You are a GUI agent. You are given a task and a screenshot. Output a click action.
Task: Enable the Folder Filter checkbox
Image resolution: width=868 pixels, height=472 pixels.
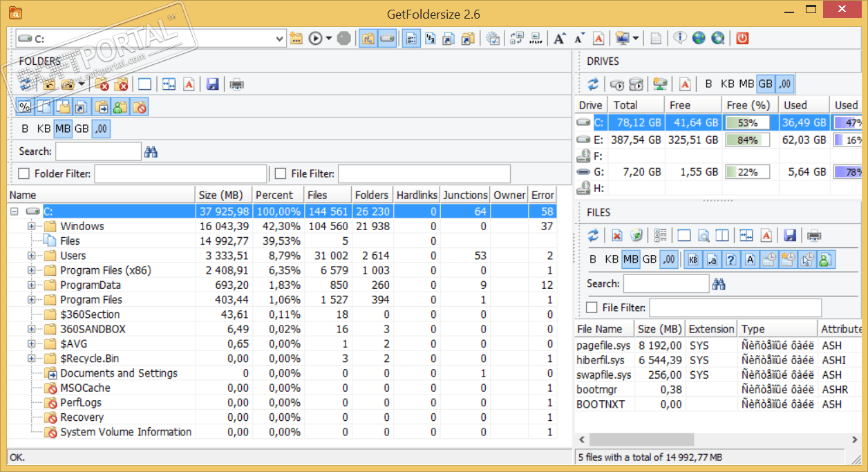[x=24, y=174]
